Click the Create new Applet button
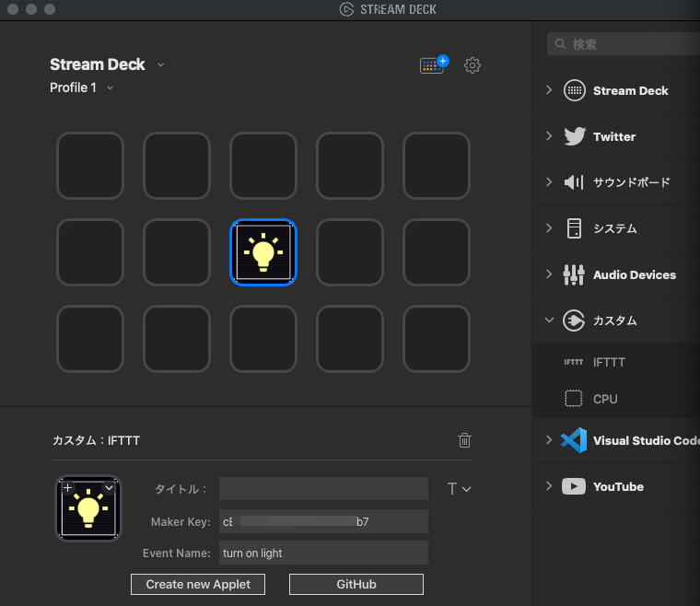 point(198,584)
